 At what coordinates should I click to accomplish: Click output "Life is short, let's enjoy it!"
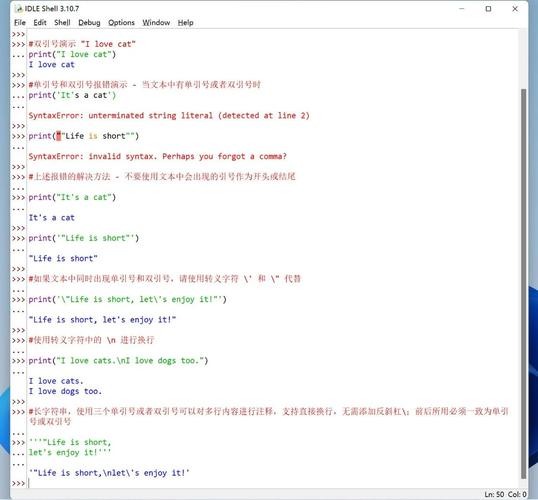(102, 320)
